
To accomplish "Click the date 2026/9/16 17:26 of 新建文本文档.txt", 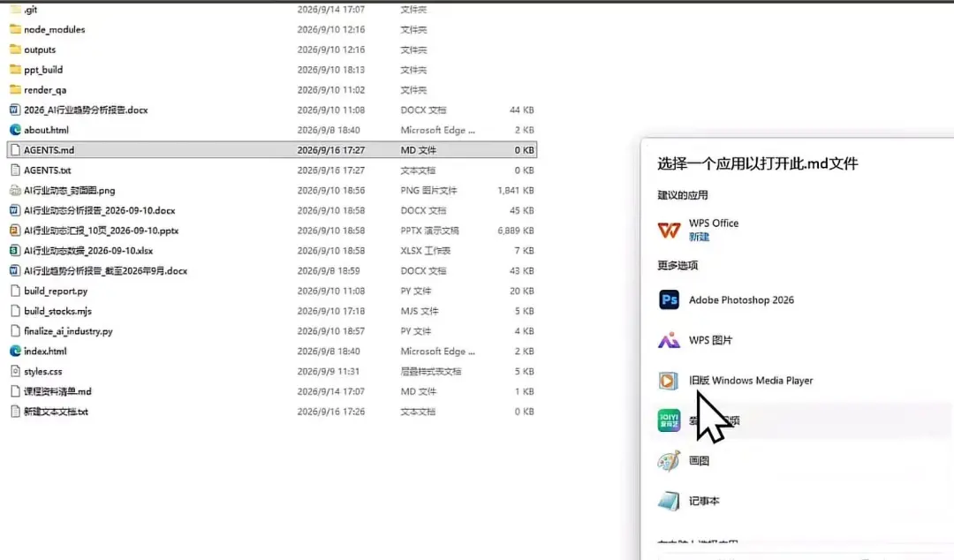I will coord(331,411).
